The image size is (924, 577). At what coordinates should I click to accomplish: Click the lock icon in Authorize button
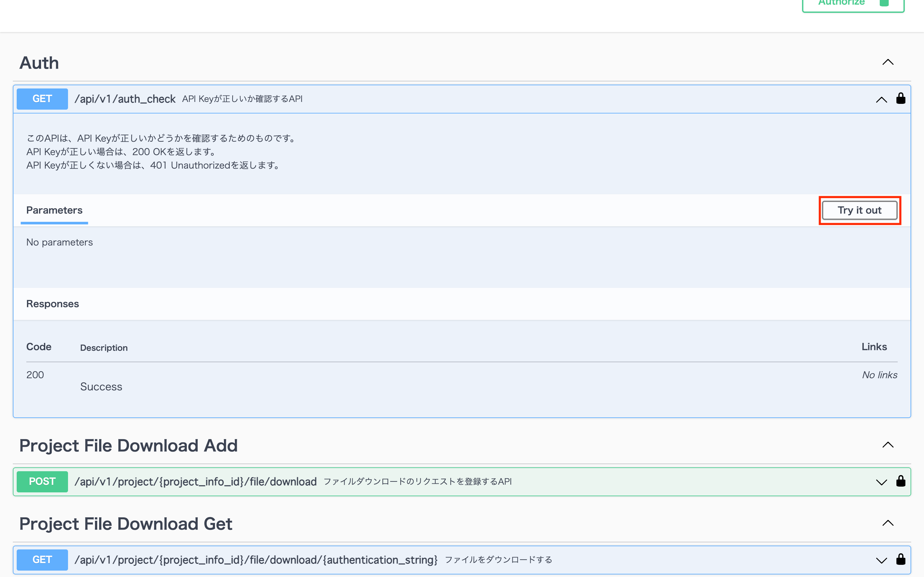[884, 3]
